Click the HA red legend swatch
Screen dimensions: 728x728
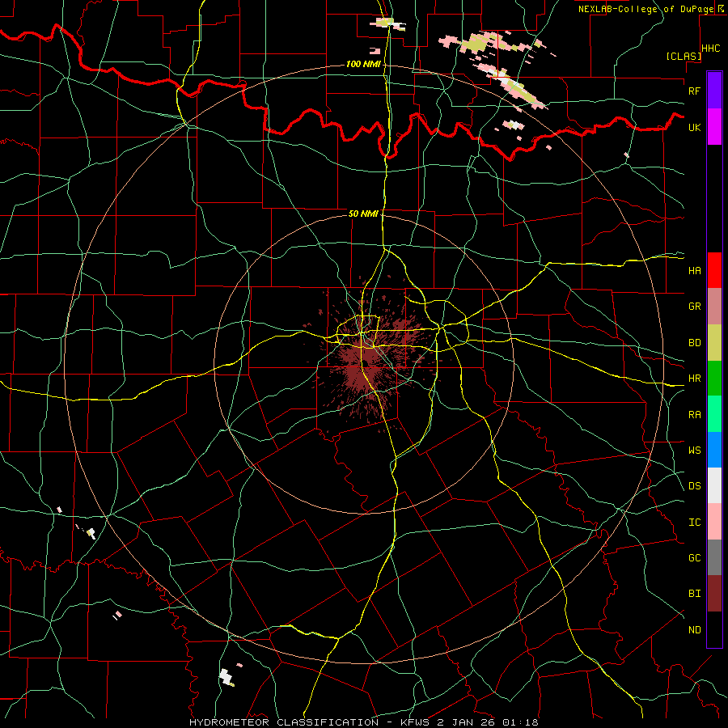pos(714,270)
